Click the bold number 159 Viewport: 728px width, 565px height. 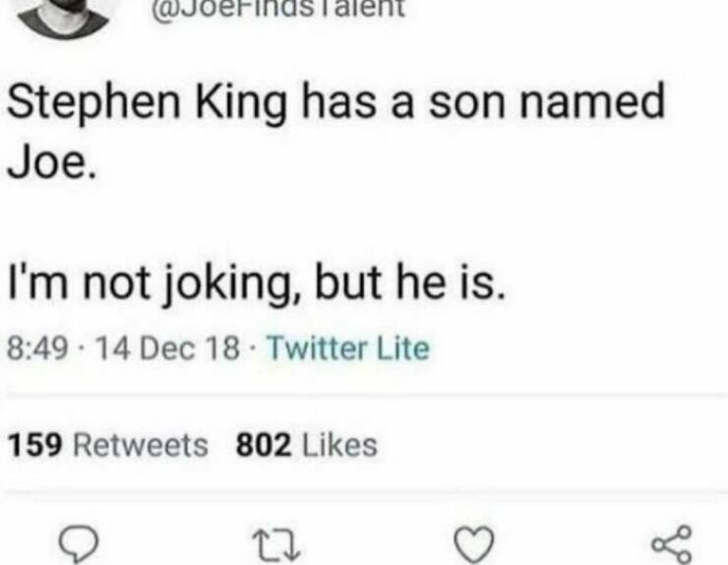(x=37, y=445)
